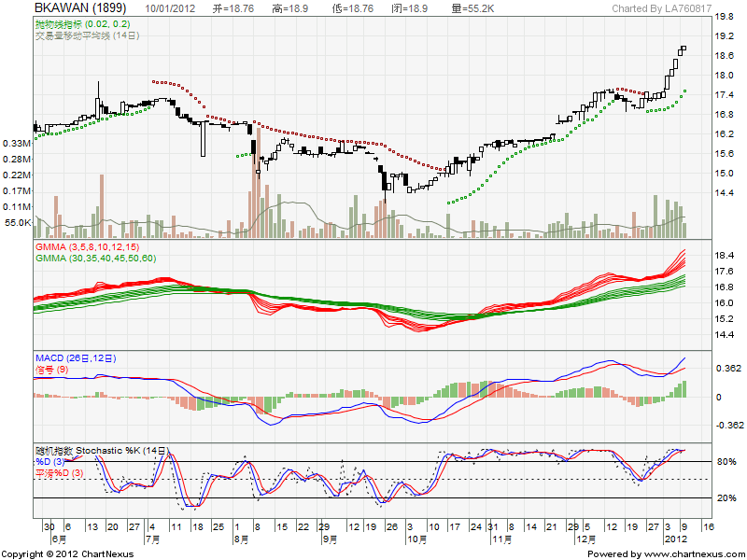
Task: Jump to the 8月 month marker
Action: (240, 539)
